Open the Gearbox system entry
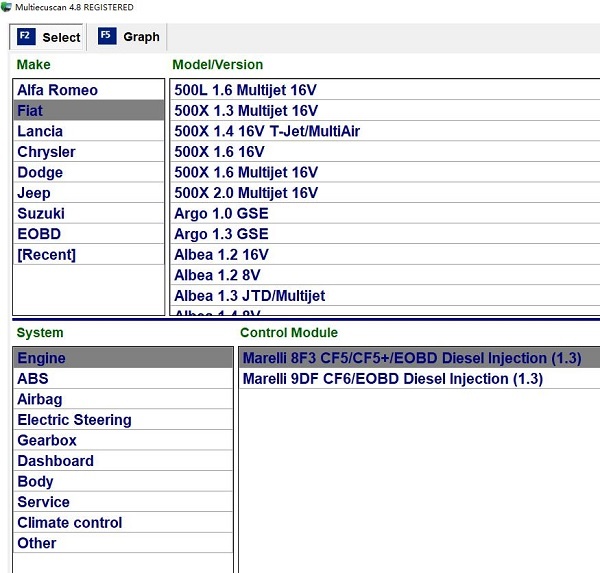The height and width of the screenshot is (573, 600). click(47, 440)
